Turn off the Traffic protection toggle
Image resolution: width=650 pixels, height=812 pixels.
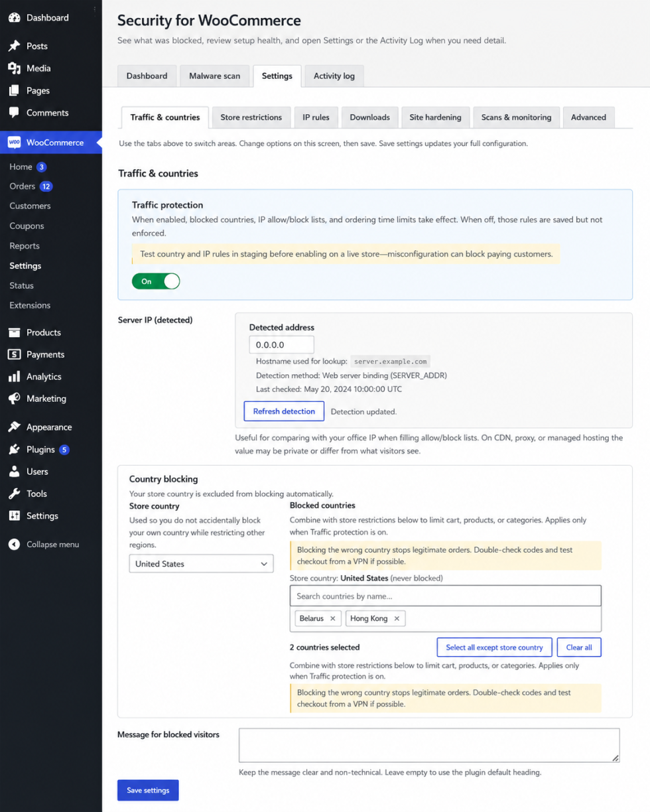point(156,281)
